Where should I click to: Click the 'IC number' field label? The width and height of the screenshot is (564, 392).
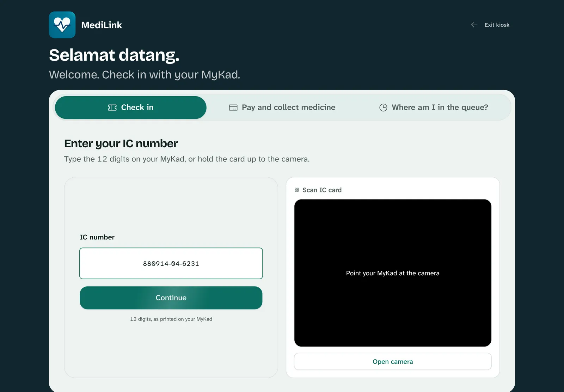[x=97, y=237]
